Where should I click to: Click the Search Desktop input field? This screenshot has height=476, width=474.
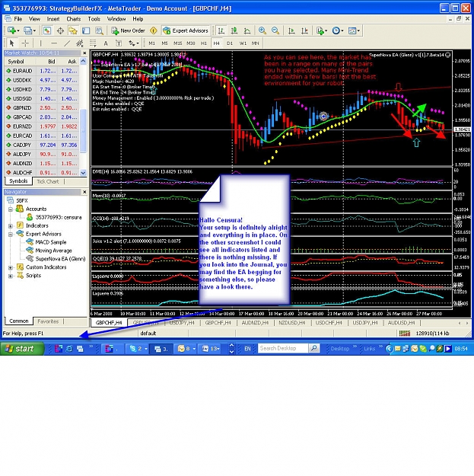[x=283, y=349]
